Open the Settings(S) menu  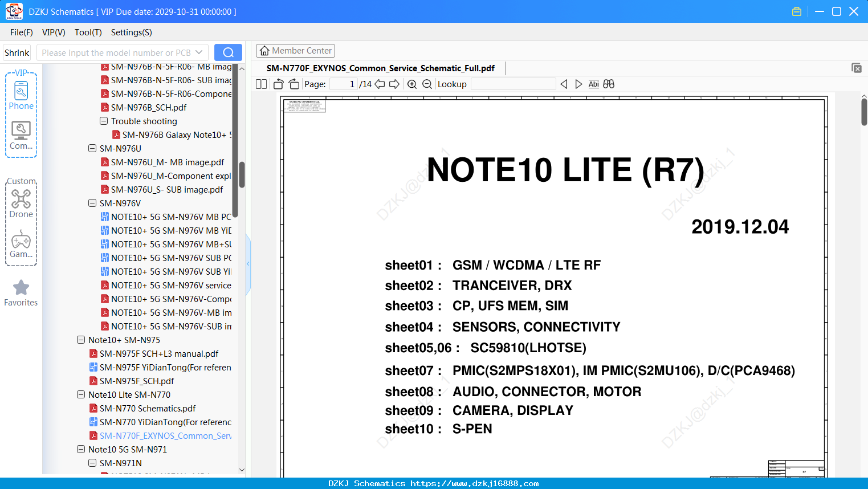coord(132,32)
